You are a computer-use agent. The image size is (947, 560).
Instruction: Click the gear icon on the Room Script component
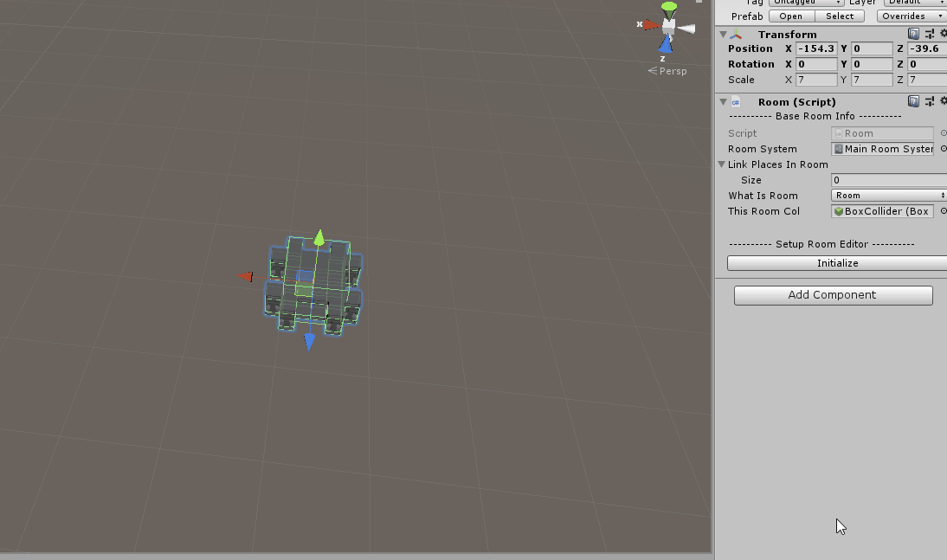coord(942,101)
